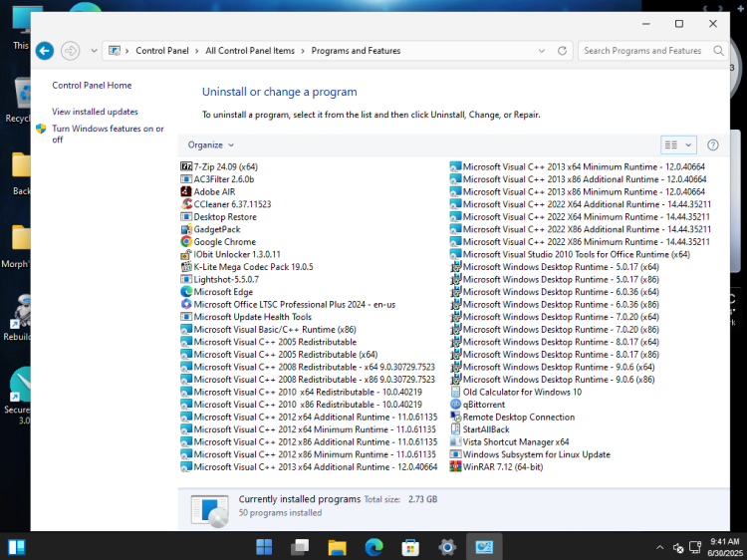Image resolution: width=747 pixels, height=560 pixels.
Task: Click the Microsoft Edge list icon
Action: (x=186, y=292)
